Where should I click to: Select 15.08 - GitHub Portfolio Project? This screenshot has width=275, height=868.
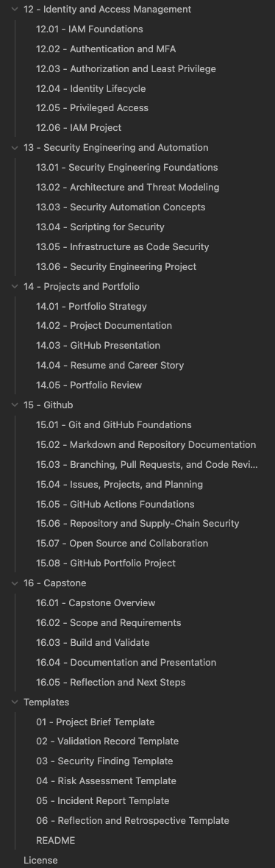[106, 563]
